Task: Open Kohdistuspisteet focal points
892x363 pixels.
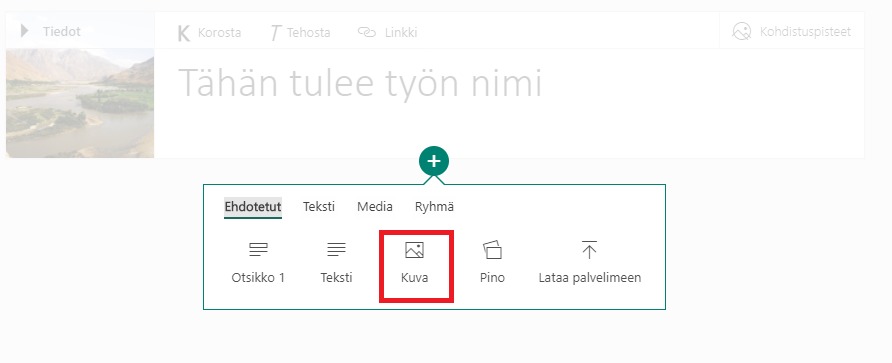Action: [x=791, y=31]
